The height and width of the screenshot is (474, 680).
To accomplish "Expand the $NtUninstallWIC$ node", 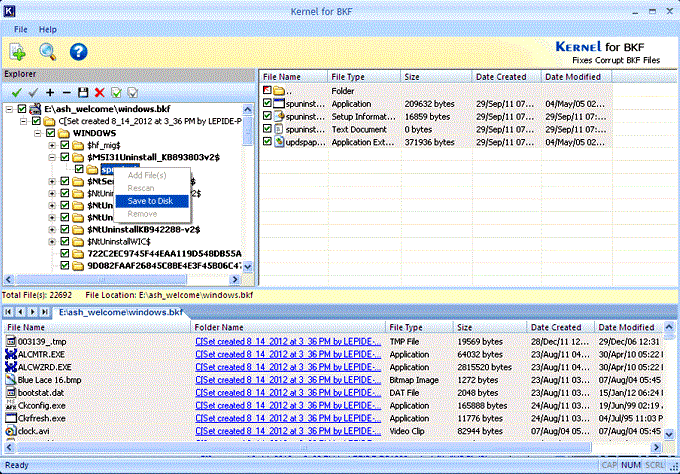I will 52,242.
